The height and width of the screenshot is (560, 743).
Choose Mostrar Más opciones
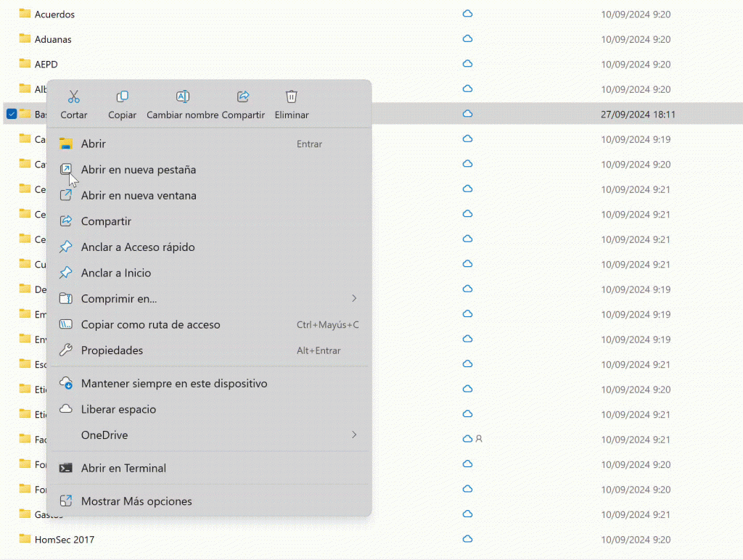135,501
